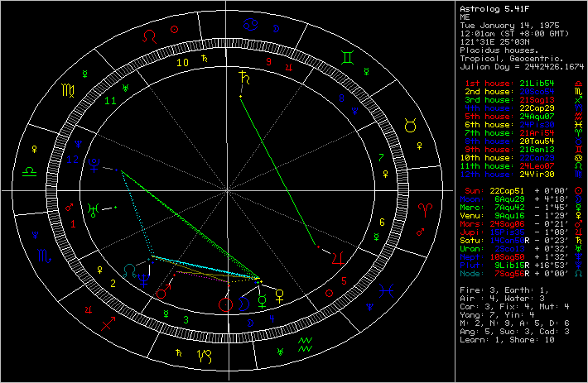Click the Leo sign glyph on the zodiac ring
The width and height of the screenshot is (588, 383).
point(149,36)
